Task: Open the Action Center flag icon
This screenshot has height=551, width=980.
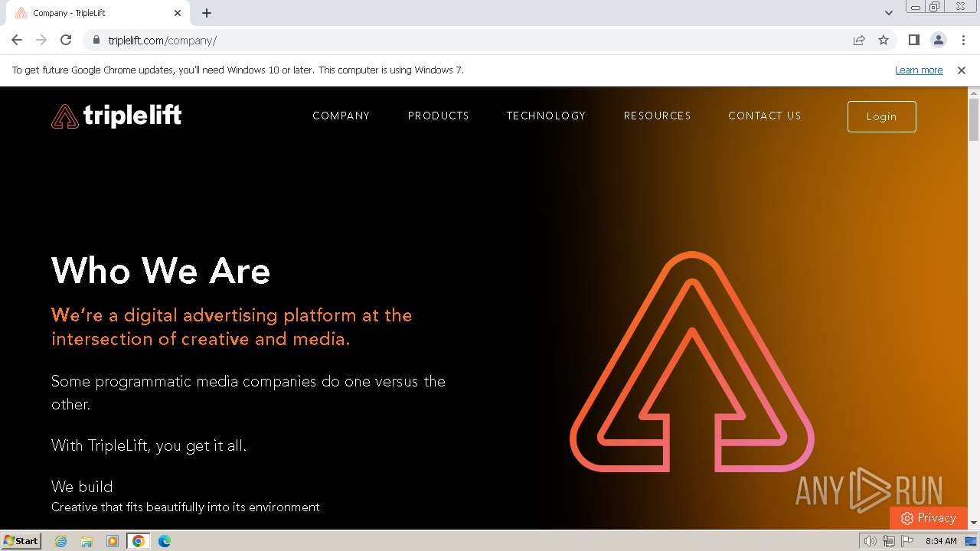Action: [907, 541]
